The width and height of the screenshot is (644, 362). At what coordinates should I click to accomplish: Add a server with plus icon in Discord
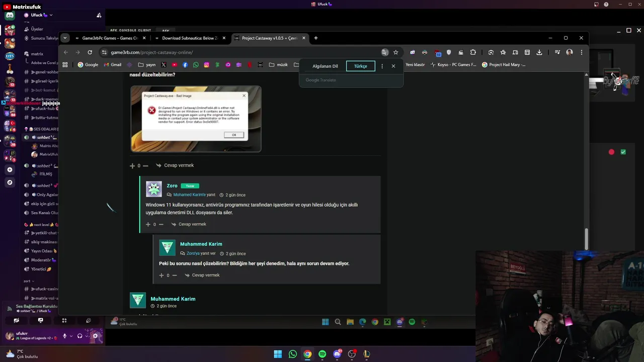[10, 170]
